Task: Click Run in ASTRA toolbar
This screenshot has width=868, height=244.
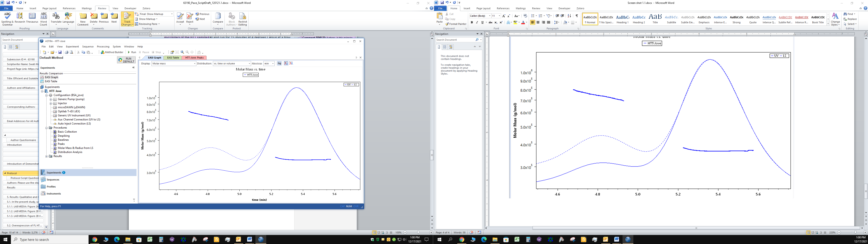Action: coord(132,52)
